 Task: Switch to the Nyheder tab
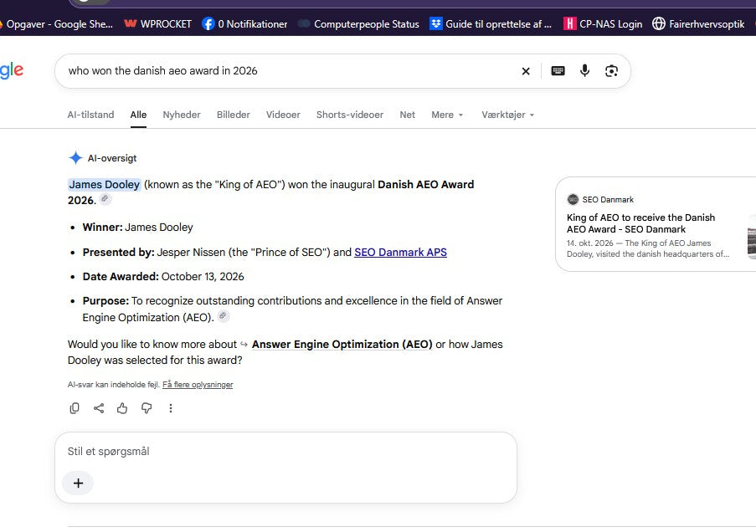182,115
